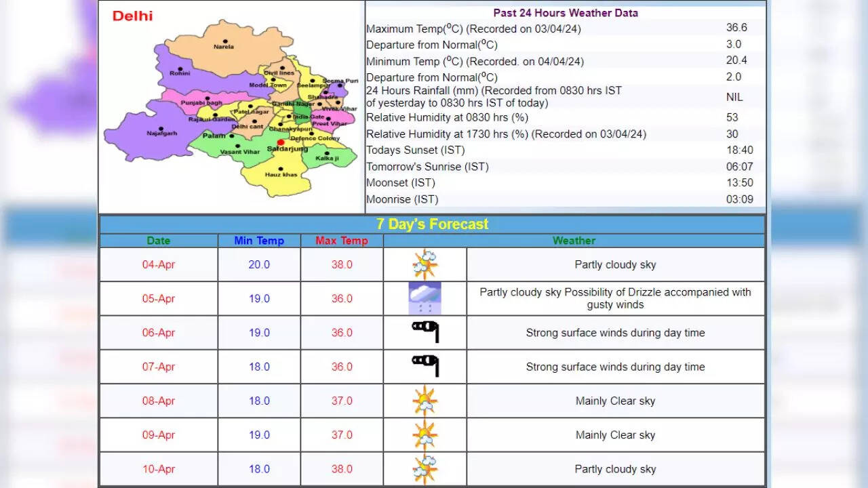Click the 06-Apr strong wind icon
Image resolution: width=868 pixels, height=488 pixels.
click(x=425, y=332)
